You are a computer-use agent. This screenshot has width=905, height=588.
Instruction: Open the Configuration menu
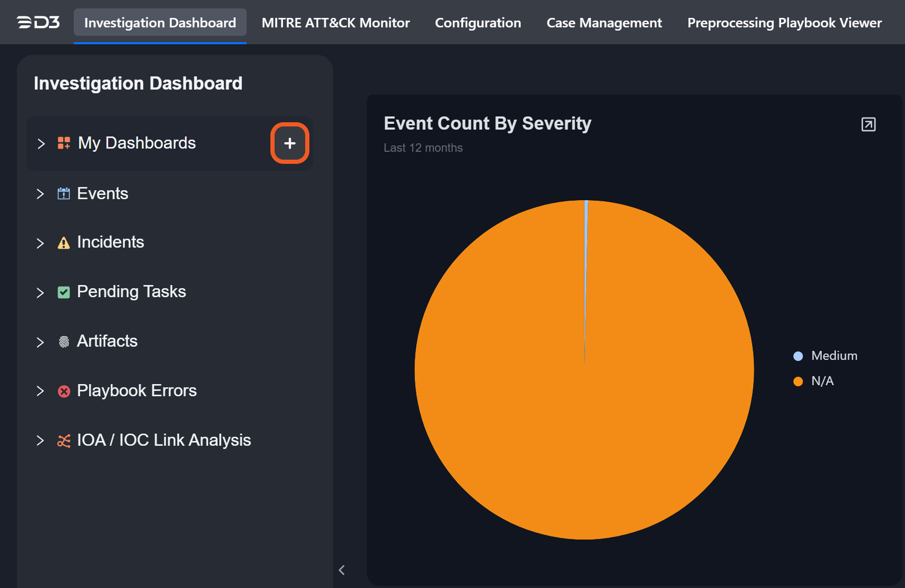[478, 23]
